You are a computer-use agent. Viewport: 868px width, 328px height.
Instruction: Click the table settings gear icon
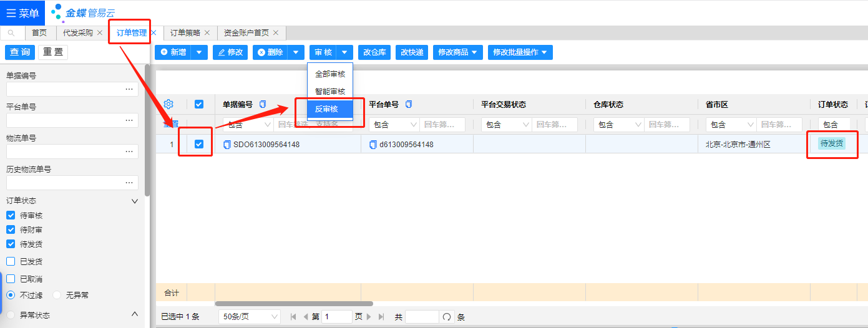168,104
